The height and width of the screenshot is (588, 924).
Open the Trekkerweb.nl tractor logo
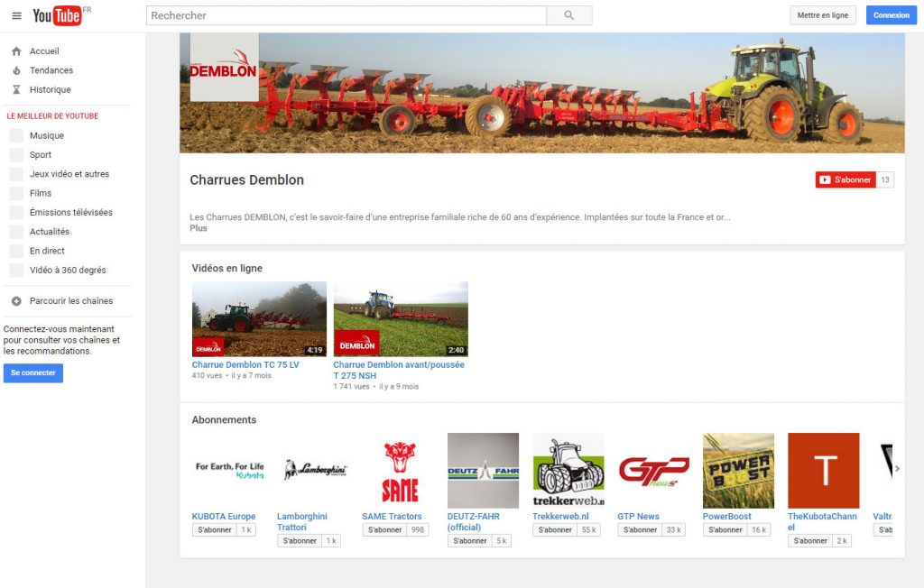tap(568, 470)
